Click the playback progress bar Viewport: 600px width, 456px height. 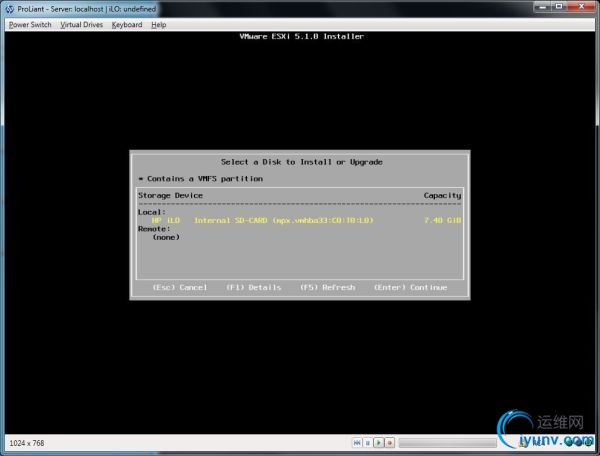tap(448, 443)
